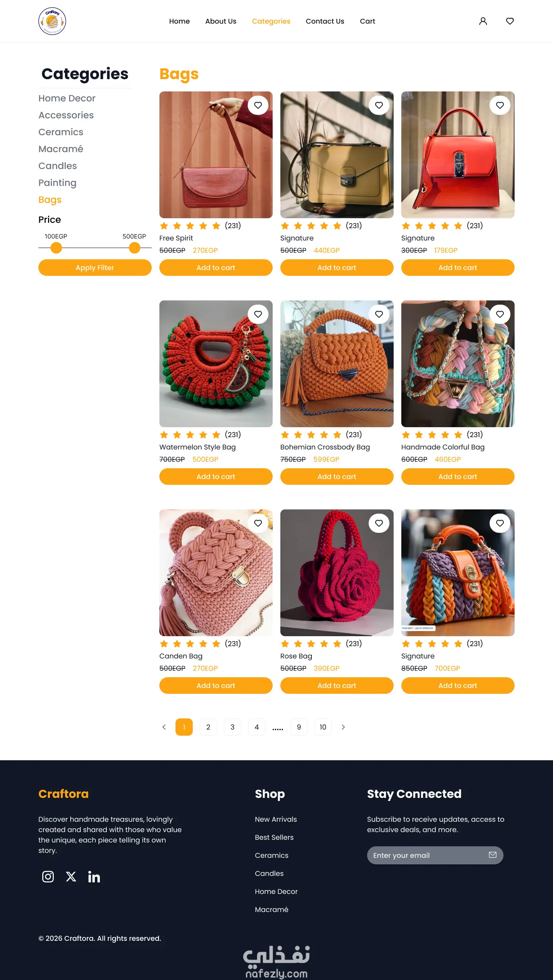Submit email via envelope icon
553x980 pixels.
pyautogui.click(x=493, y=855)
